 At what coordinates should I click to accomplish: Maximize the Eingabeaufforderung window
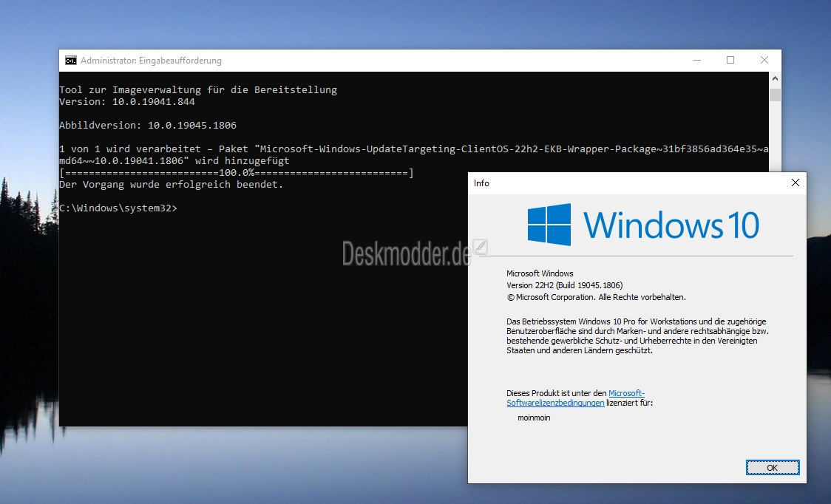click(x=730, y=61)
